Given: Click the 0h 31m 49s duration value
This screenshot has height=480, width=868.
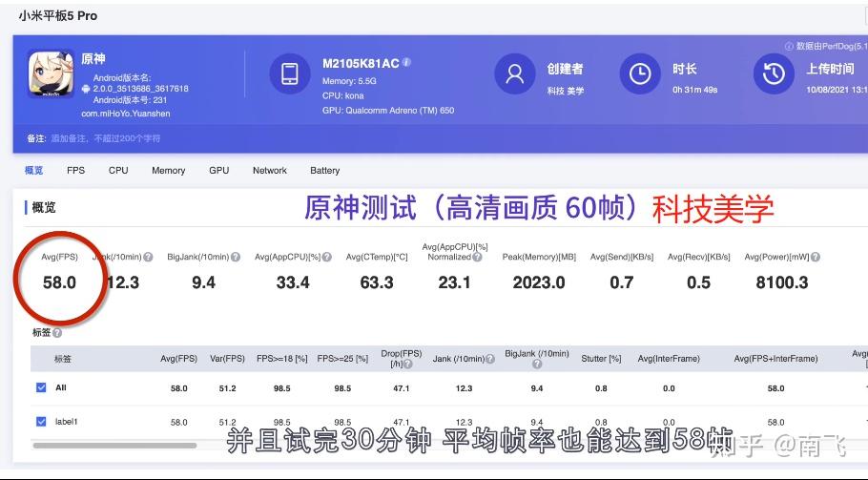Looking at the screenshot, I should point(695,90).
